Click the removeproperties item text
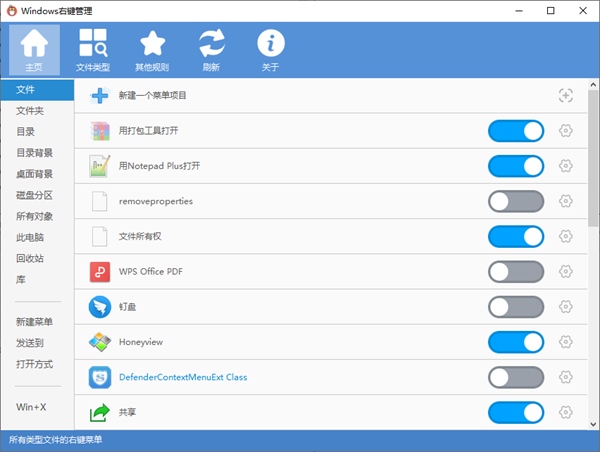Image resolution: width=600 pixels, height=452 pixels. click(156, 201)
